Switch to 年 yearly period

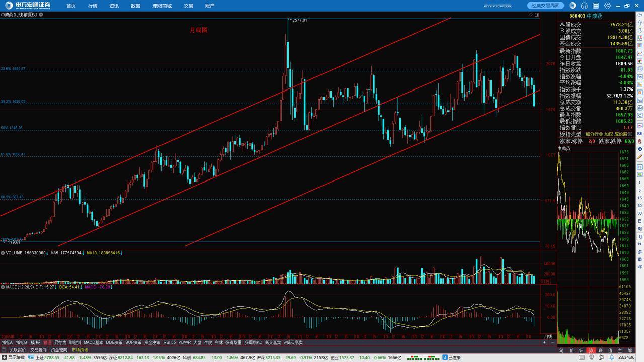coord(639,266)
